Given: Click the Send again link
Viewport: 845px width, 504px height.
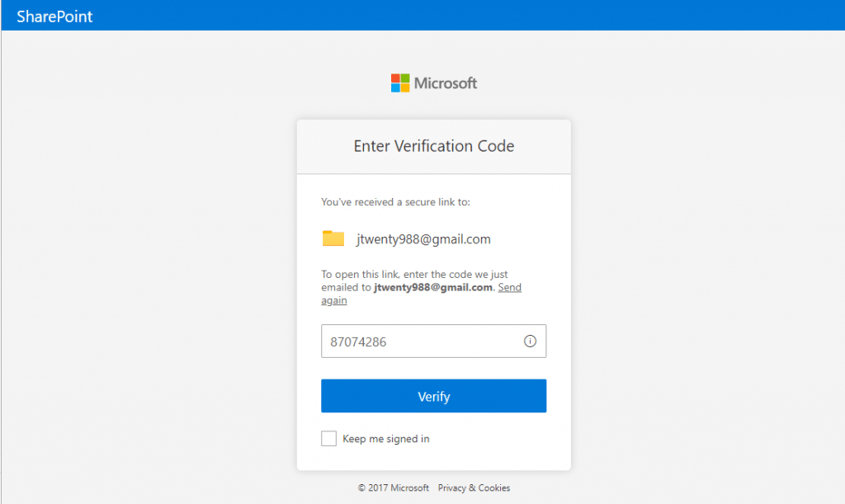Looking at the screenshot, I should 509,288.
